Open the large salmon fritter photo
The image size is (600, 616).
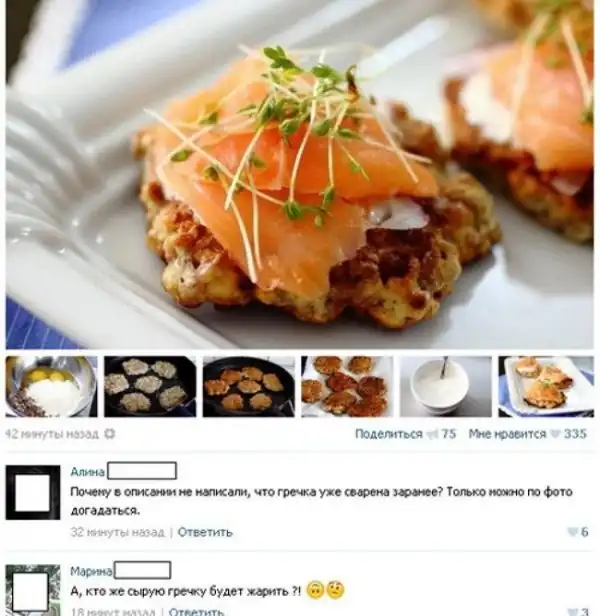click(300, 174)
